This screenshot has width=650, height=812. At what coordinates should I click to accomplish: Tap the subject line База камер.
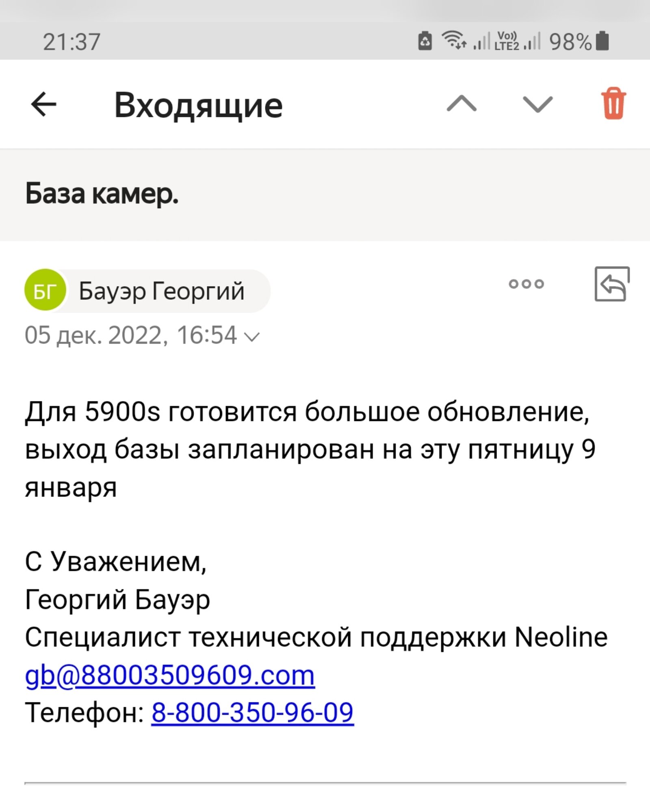click(102, 194)
